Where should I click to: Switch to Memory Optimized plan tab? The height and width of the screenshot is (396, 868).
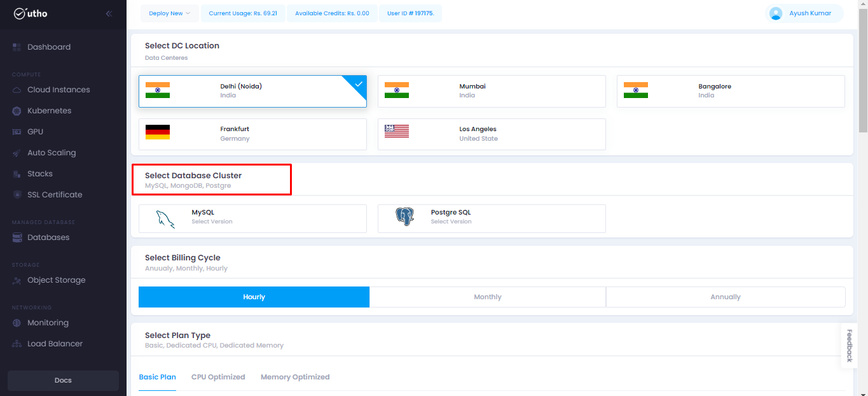click(x=295, y=377)
